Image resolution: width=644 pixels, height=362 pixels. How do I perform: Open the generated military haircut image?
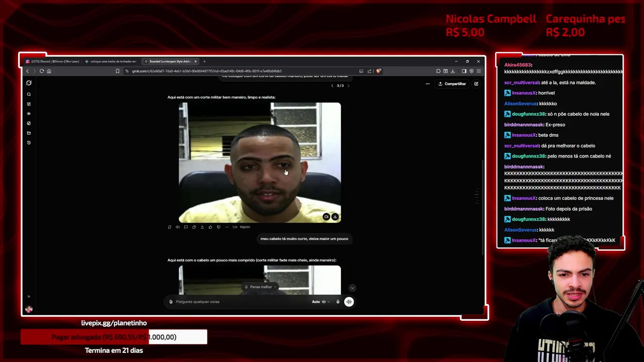(x=260, y=162)
